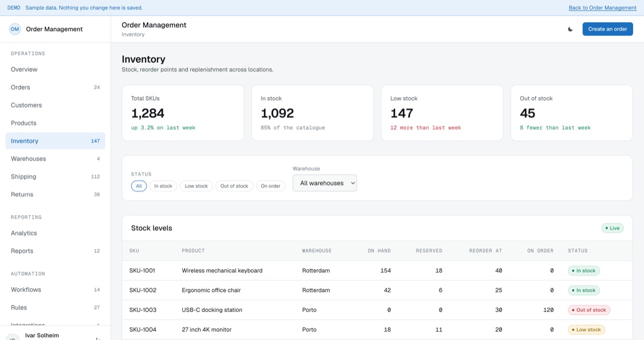Follow the Back to Order Management link
The height and width of the screenshot is (340, 644).
click(x=603, y=8)
